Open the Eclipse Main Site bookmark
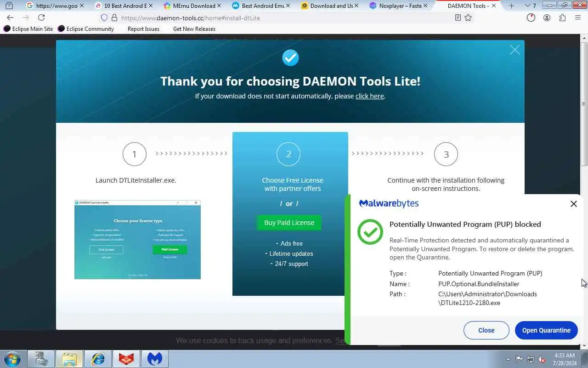The width and height of the screenshot is (588, 368). pyautogui.click(x=28, y=29)
